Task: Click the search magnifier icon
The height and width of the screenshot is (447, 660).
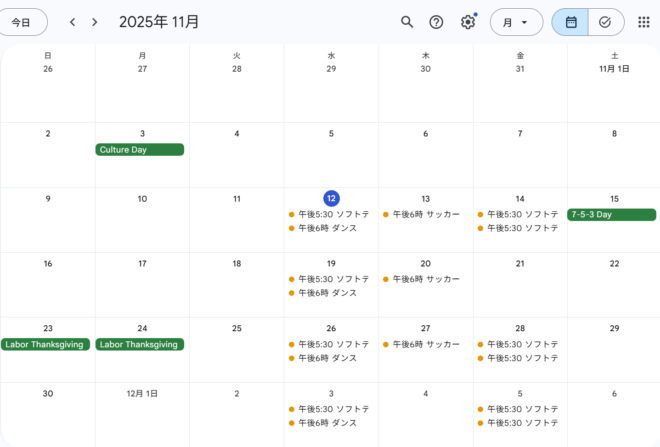Action: [x=406, y=22]
